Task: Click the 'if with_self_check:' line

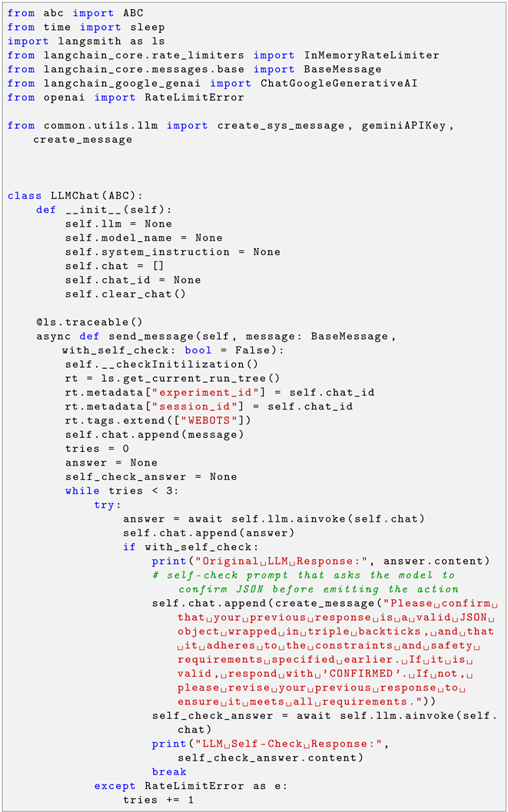Action: [191, 546]
